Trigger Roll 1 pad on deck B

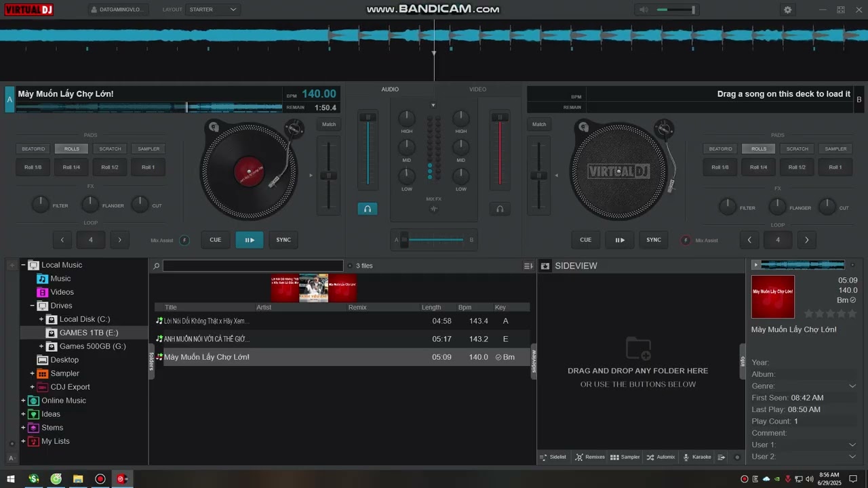click(835, 167)
